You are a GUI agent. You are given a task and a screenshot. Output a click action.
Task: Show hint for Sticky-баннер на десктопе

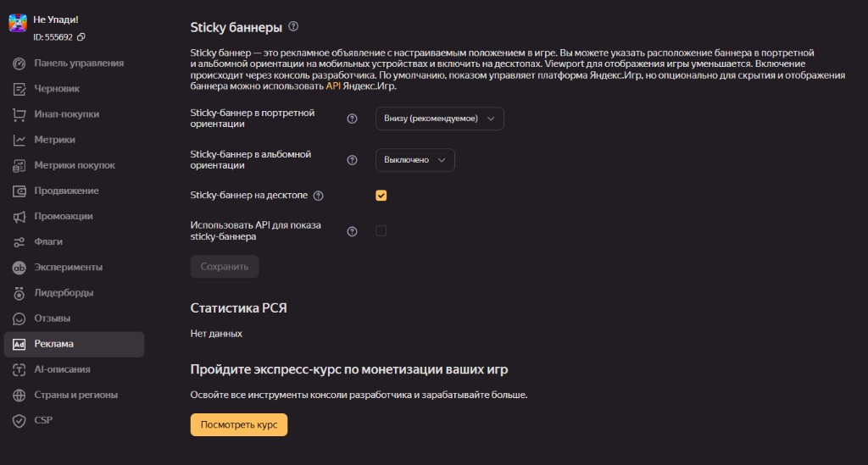click(x=319, y=195)
